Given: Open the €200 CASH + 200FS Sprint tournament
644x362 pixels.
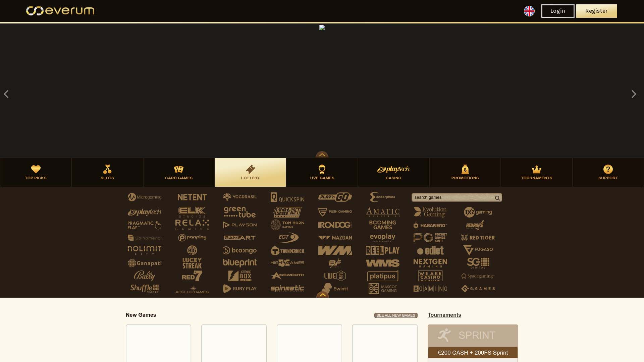Looking at the screenshot, I should (473, 353).
